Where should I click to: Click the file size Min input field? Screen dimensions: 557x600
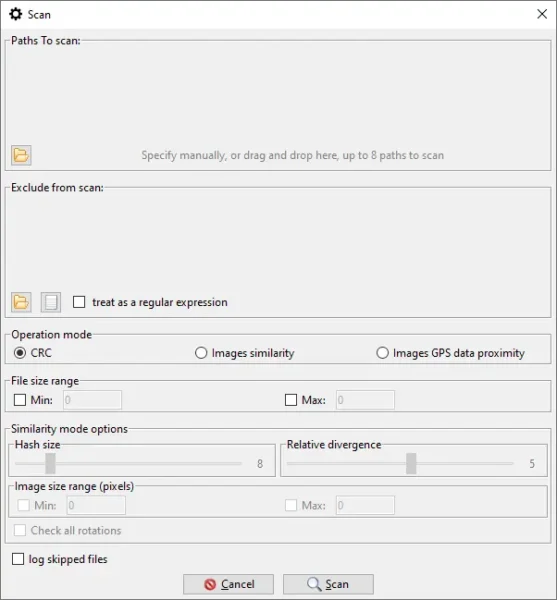[x=93, y=400]
